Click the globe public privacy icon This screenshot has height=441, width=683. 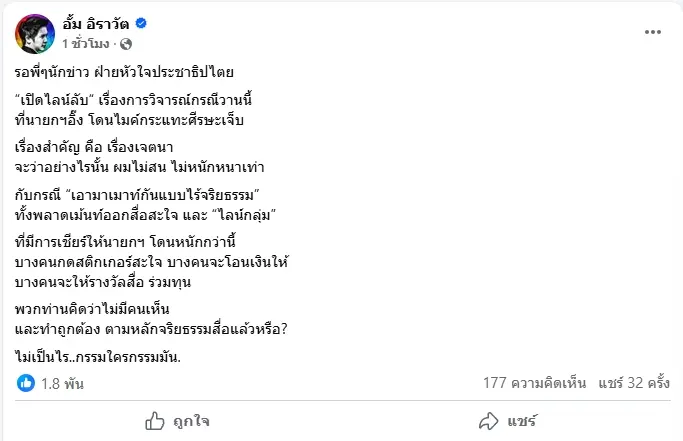click(126, 44)
